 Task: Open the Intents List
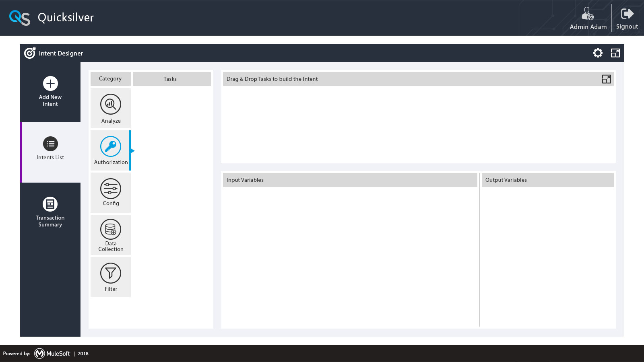[50, 144]
